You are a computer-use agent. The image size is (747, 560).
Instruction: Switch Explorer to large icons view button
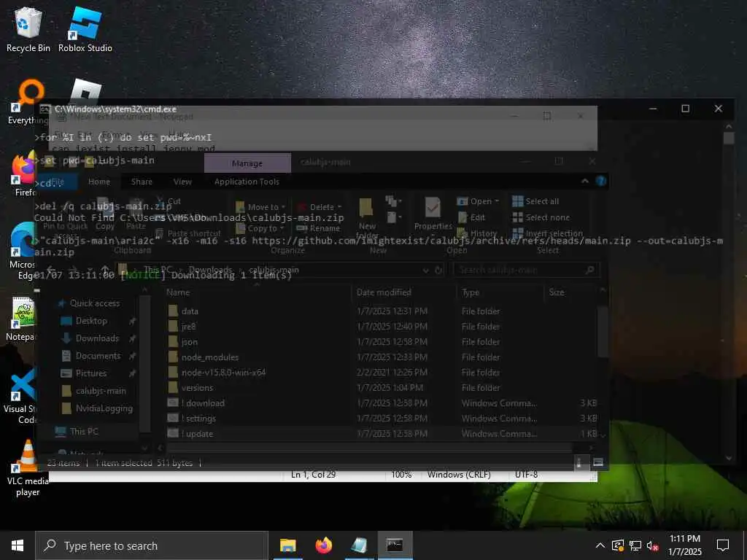click(598, 462)
